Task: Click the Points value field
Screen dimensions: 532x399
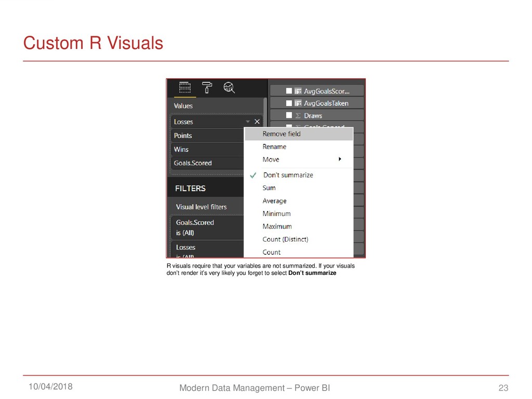Action: 208,136
